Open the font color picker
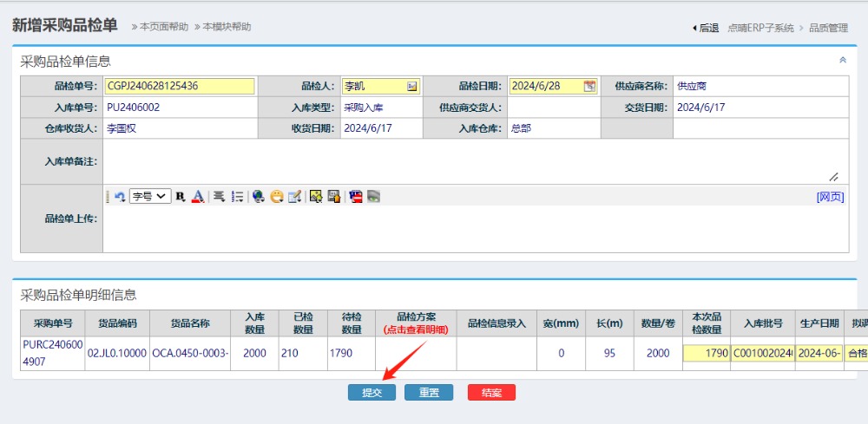The image size is (868, 424). click(x=198, y=197)
